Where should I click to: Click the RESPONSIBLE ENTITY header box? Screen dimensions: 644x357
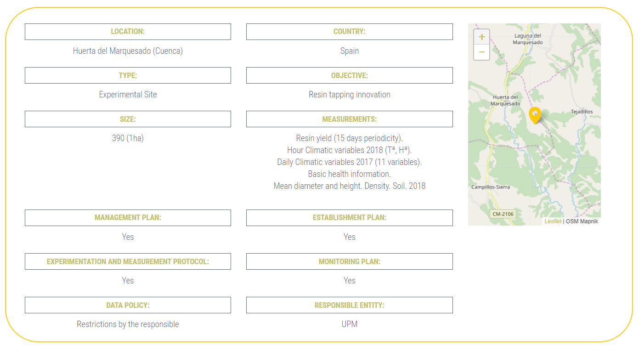[x=350, y=305]
